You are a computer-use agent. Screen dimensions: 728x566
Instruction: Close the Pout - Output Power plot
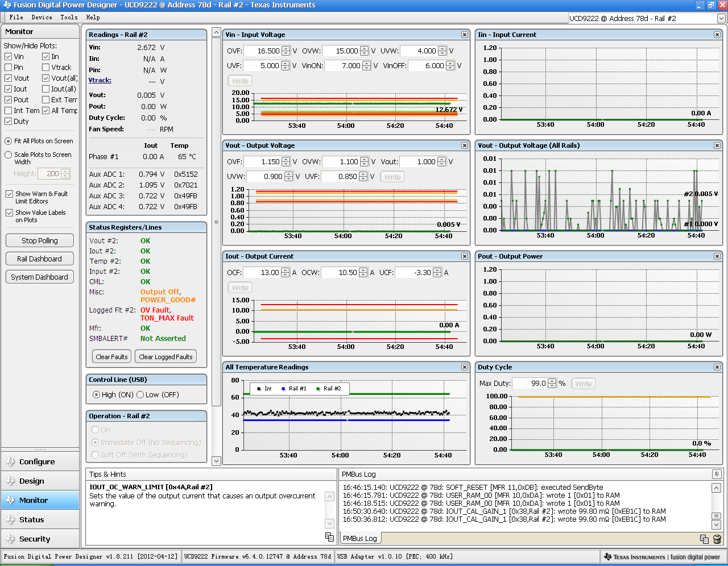[x=717, y=256]
